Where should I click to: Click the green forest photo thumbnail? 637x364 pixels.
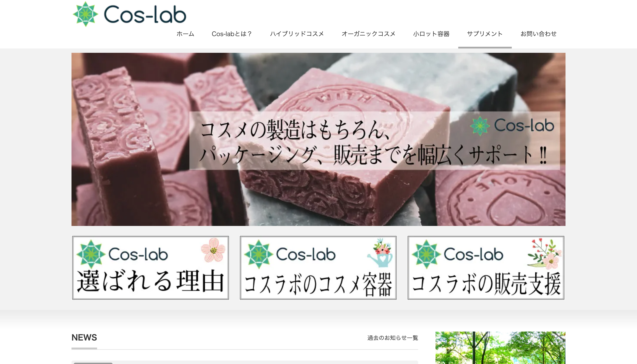500,348
